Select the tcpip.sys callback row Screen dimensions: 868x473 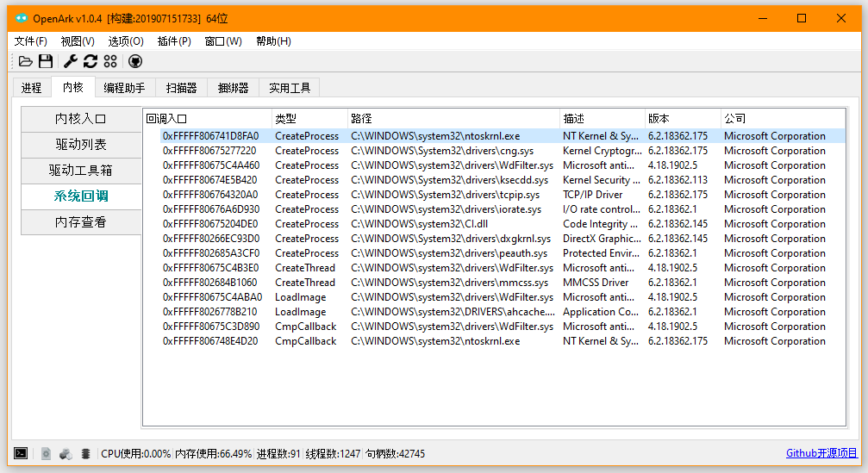point(452,195)
